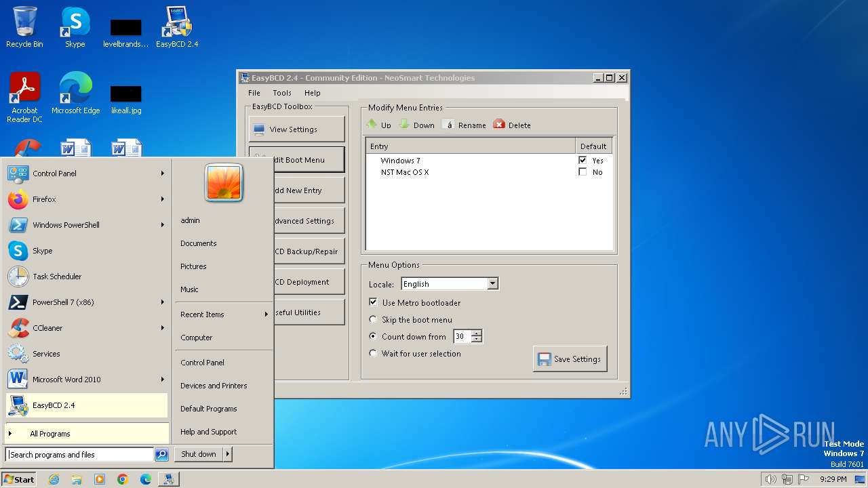Screen dimensions: 868x488
Task: Open Windows PowerShell from Start menu
Action: pos(86,225)
